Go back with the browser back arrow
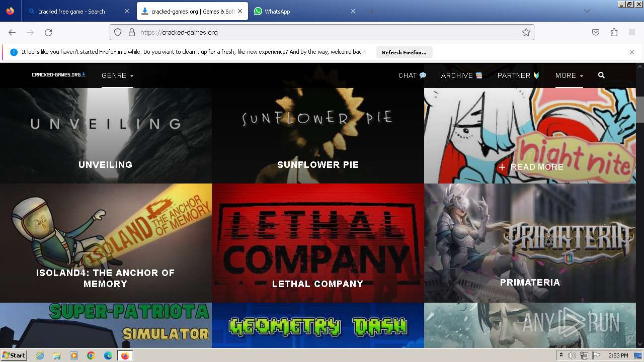The image size is (644, 362). 12,32
